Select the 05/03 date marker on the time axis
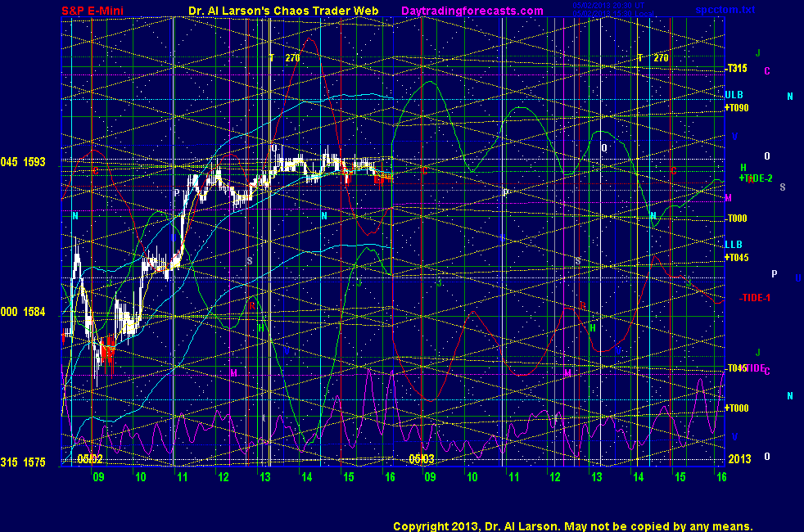 [x=421, y=459]
